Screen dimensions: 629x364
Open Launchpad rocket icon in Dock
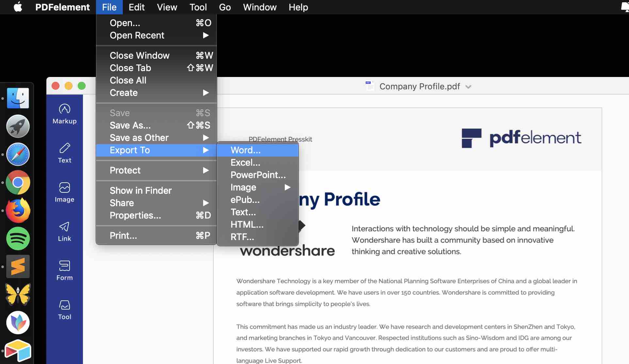(x=18, y=126)
